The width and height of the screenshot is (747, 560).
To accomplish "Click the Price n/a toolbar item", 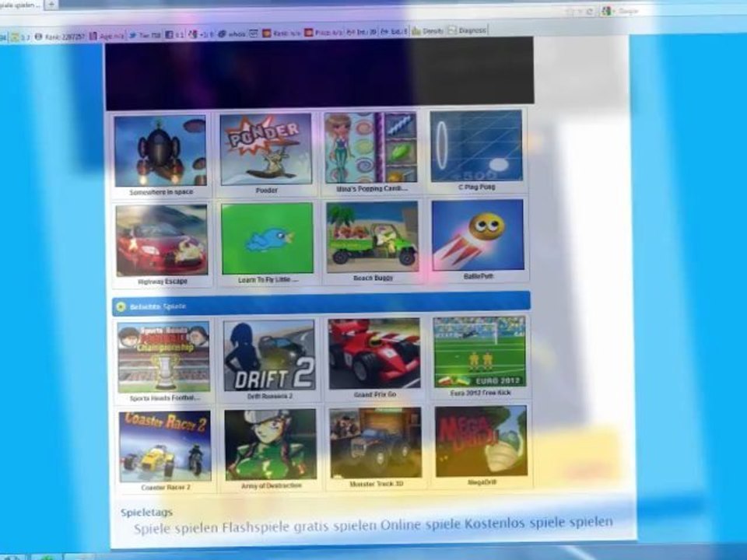I will [324, 33].
